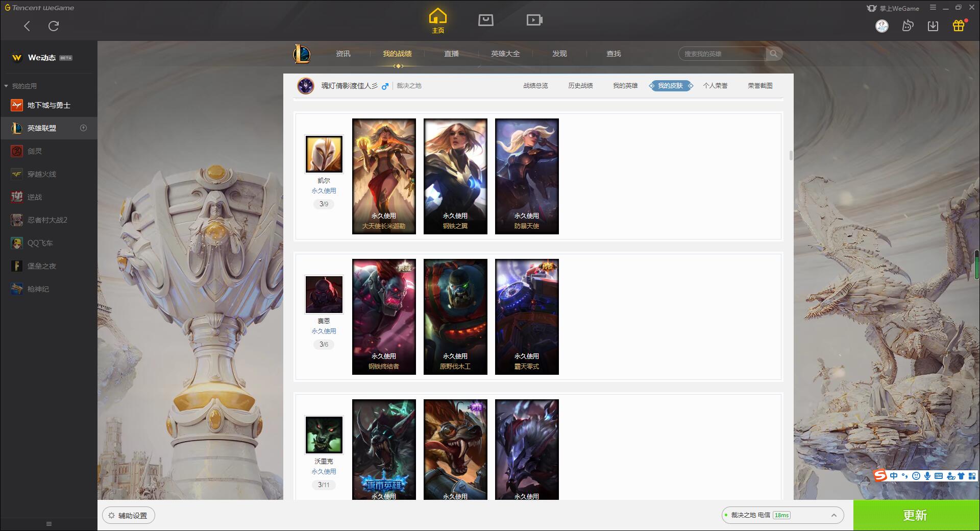980x531 pixels.
Task: Open 剑灵 in the sidebar
Action: (48, 151)
